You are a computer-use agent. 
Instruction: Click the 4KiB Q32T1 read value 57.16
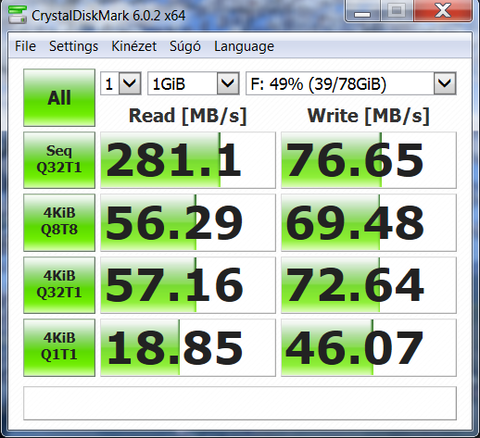point(188,285)
